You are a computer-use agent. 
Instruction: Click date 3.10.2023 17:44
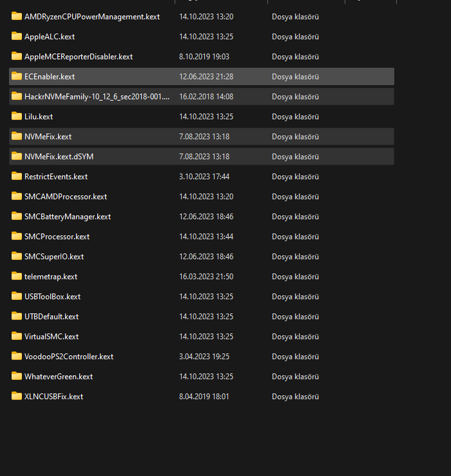pos(204,177)
